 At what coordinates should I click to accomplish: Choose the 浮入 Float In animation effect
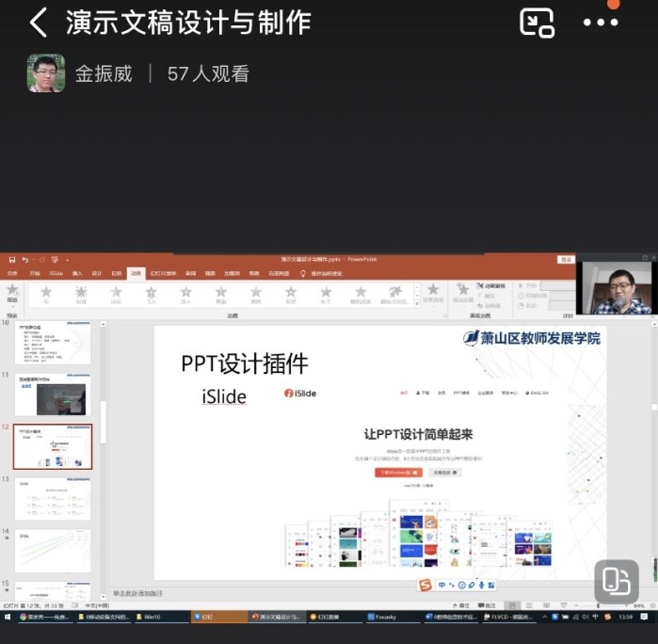[x=185, y=295]
